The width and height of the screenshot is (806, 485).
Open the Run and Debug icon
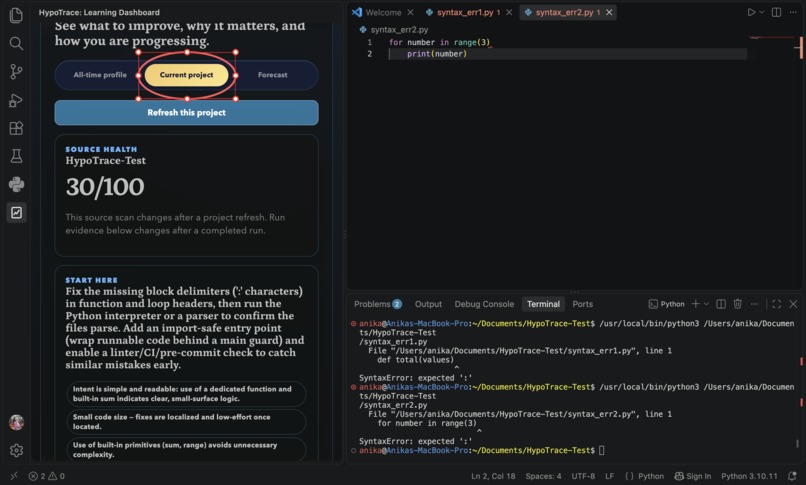point(16,100)
